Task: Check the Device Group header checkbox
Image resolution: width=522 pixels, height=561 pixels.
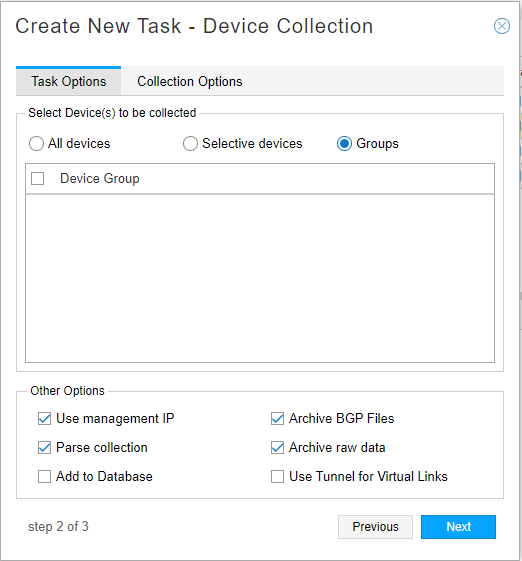Action: click(38, 178)
